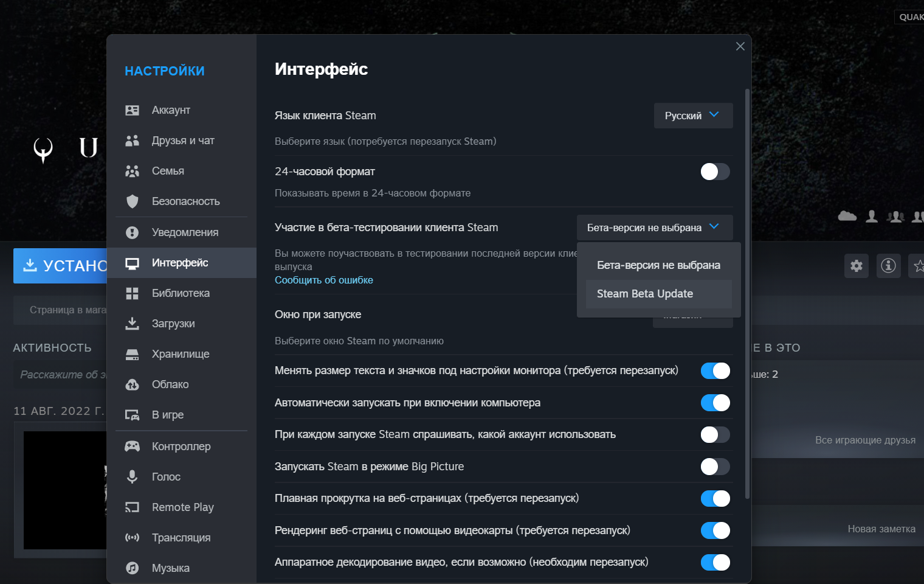This screenshot has height=584, width=924.
Task: Enable ask which account on launch
Action: (715, 434)
